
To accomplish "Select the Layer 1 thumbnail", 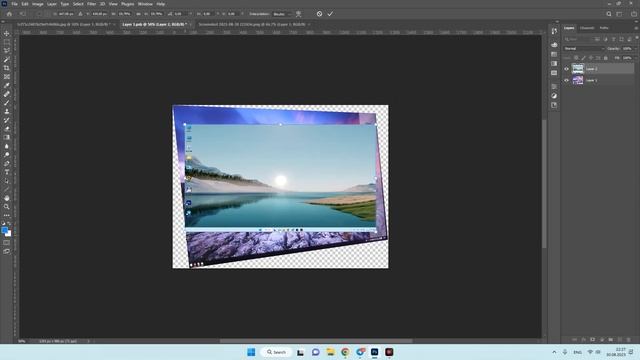I will 578,80.
